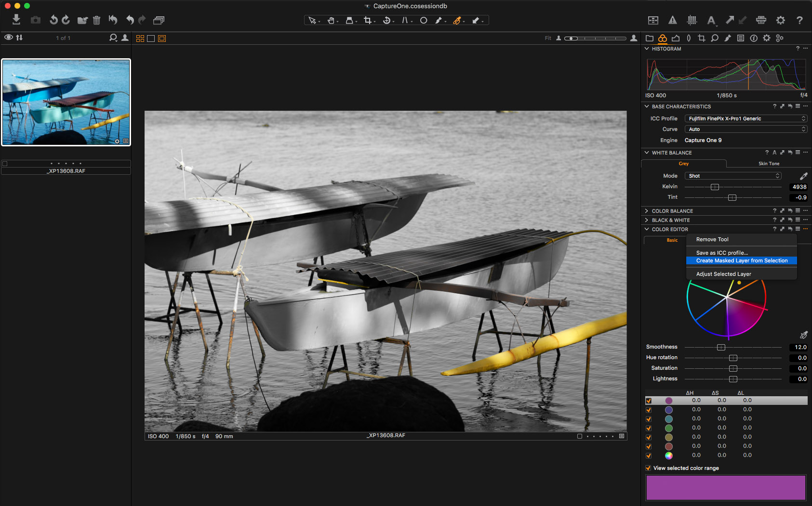Toggle exposure warning triangle icon
This screenshot has width=812, height=506.
(x=673, y=20)
